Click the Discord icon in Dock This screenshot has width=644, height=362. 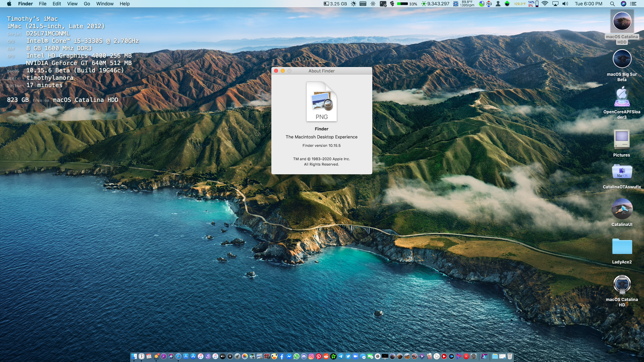pyautogui.click(x=304, y=356)
